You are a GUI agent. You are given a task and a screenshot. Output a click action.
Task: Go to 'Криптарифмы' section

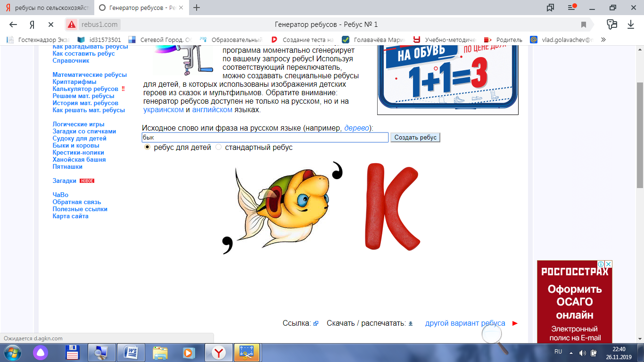point(74,82)
